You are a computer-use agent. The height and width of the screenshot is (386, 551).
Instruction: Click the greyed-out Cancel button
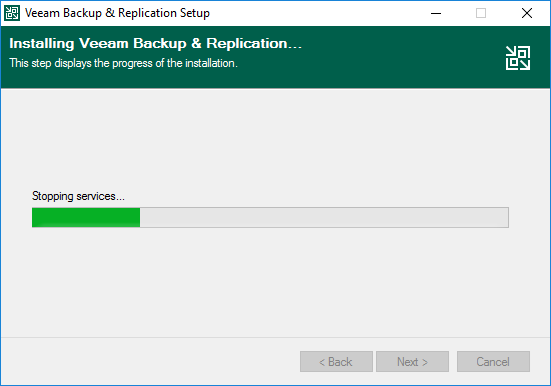tap(493, 361)
